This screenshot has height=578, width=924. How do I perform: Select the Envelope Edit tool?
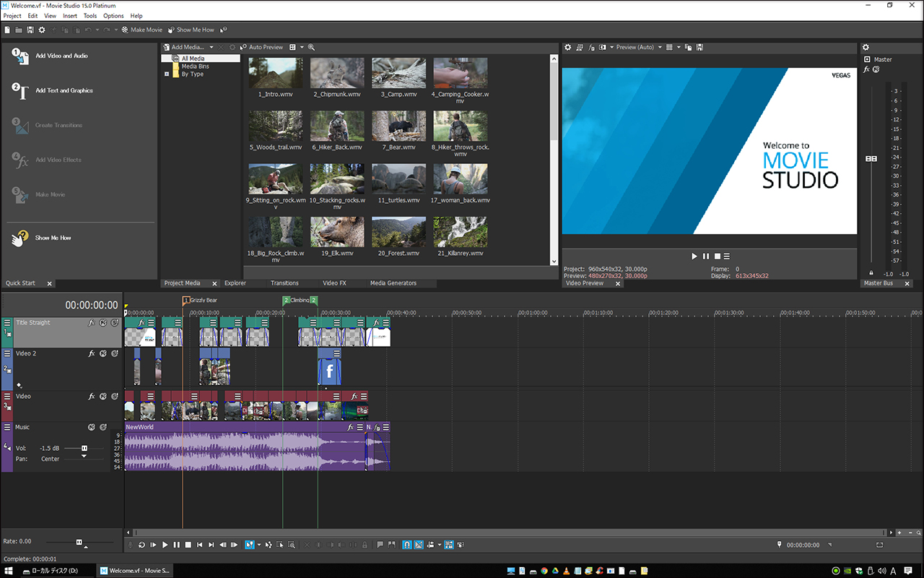tap(269, 545)
